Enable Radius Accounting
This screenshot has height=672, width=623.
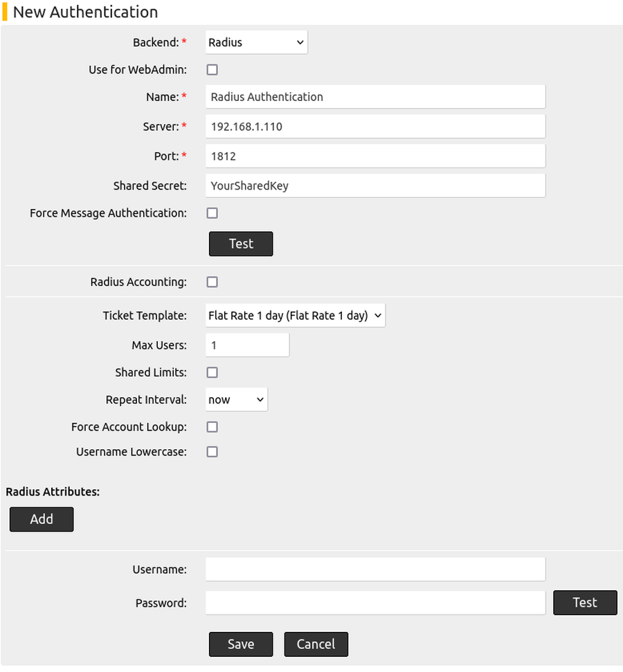tap(212, 282)
